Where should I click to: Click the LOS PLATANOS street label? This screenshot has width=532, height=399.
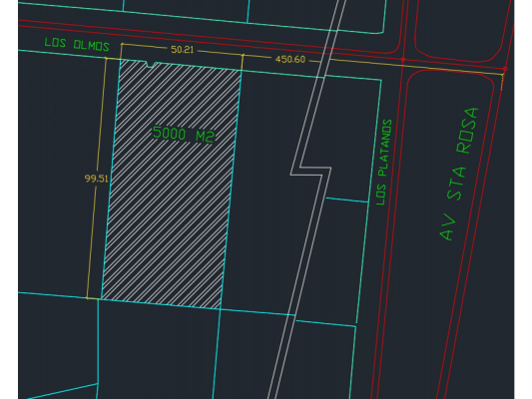tap(384, 162)
